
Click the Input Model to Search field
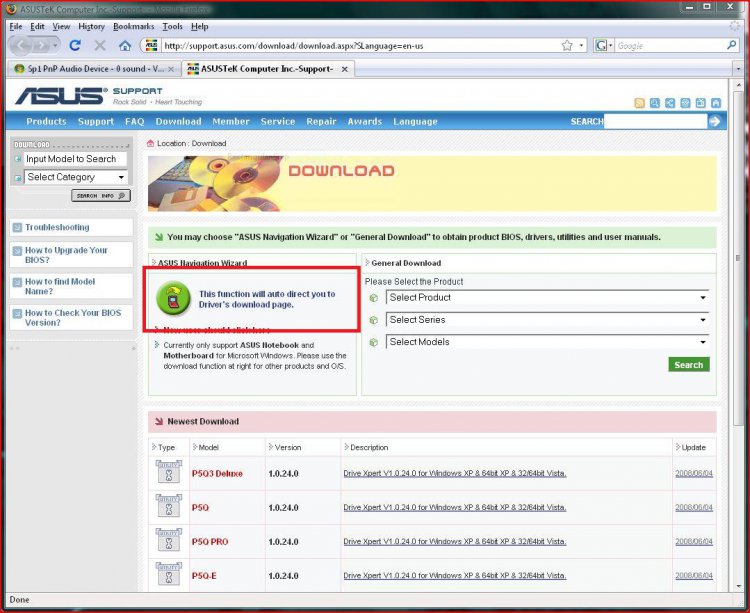pyautogui.click(x=76, y=159)
